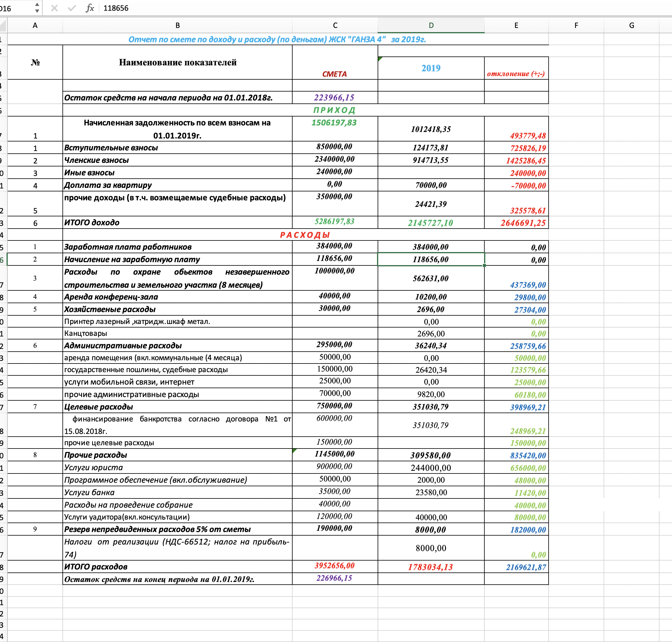The image size is (672, 642).
Task: Select the 'Услуги банка' cell
Action: coord(177,492)
